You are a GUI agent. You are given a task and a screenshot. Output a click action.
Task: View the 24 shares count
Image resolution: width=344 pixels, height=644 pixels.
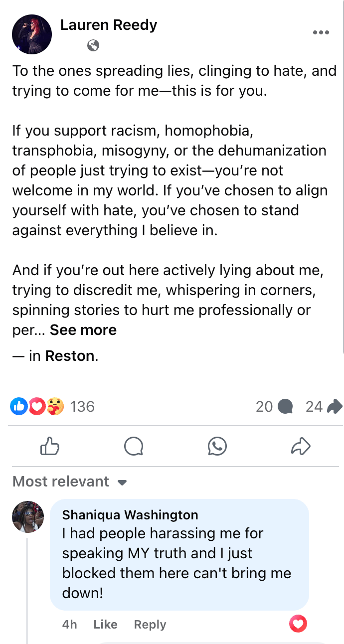[x=323, y=407]
